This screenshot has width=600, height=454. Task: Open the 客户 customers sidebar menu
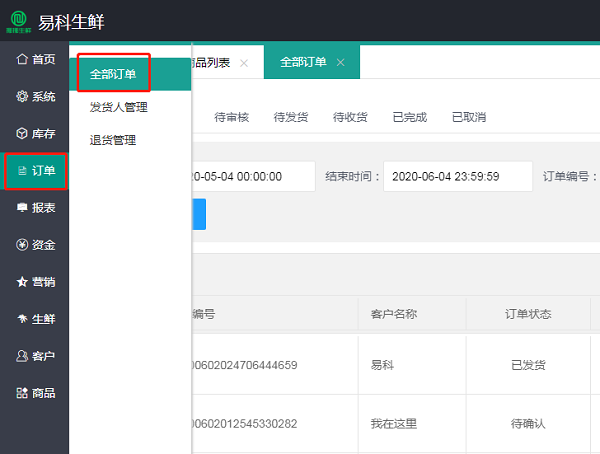[35, 356]
